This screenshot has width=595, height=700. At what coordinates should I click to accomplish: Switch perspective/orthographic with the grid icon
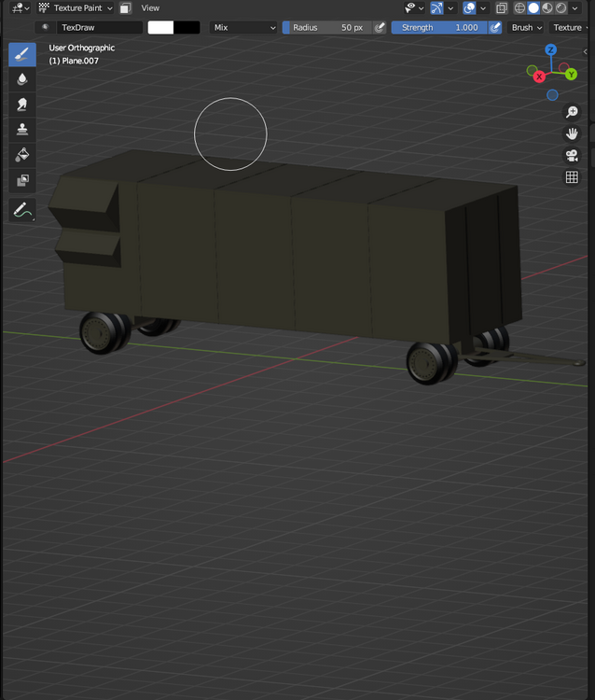(x=572, y=177)
